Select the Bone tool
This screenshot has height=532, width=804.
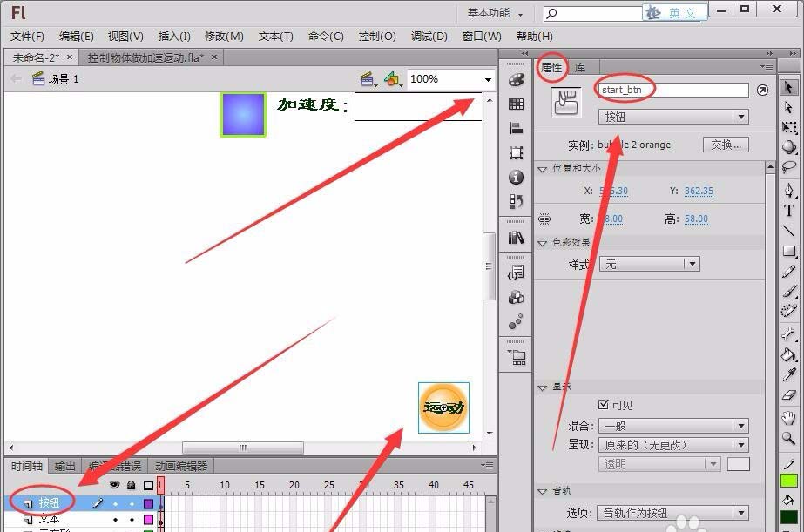click(x=788, y=334)
